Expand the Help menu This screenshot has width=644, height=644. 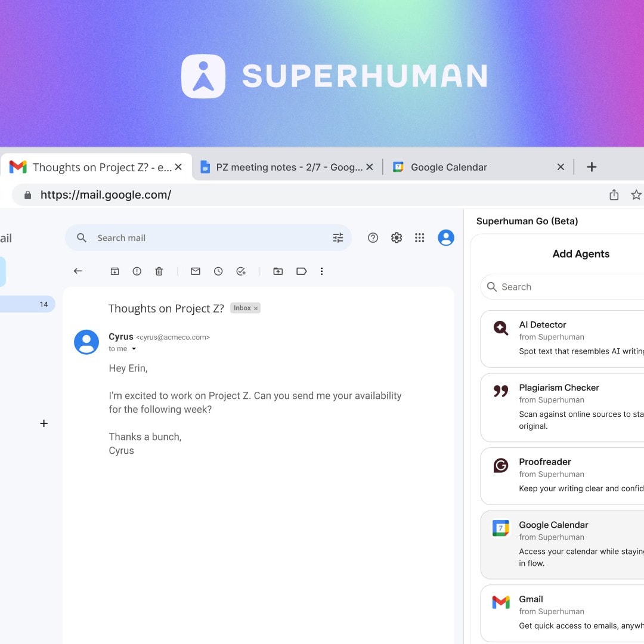(373, 237)
